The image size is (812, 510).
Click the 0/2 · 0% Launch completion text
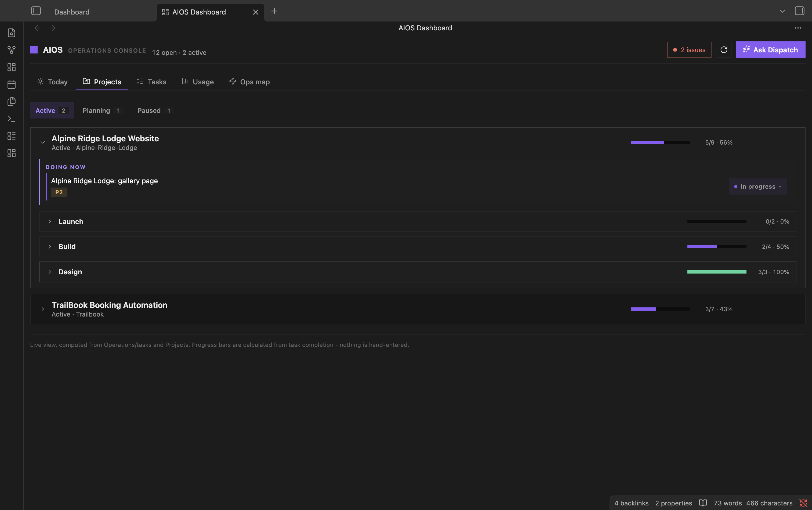[777, 222]
